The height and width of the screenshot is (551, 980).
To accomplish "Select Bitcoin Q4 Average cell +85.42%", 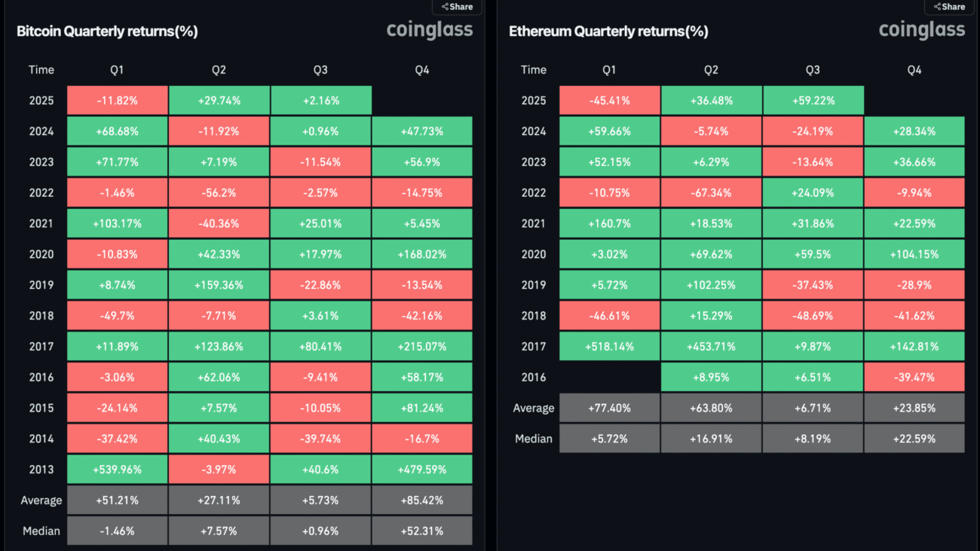I will coord(422,500).
